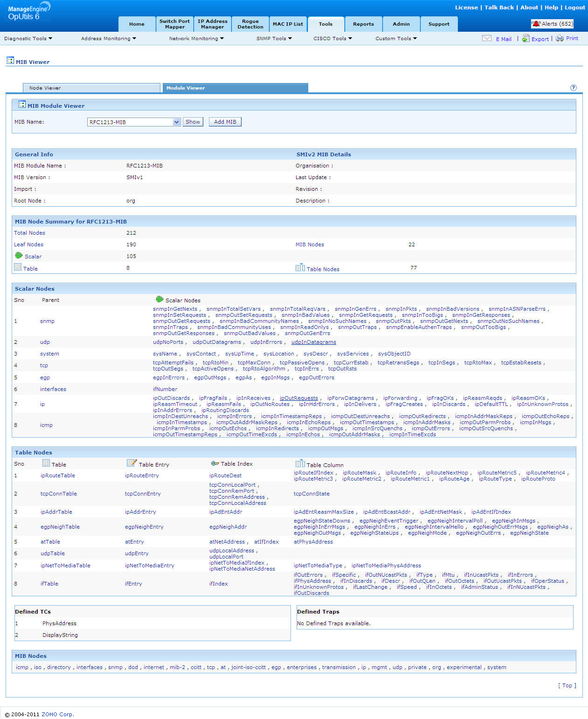Expand the SNMP Tools menu

(274, 39)
